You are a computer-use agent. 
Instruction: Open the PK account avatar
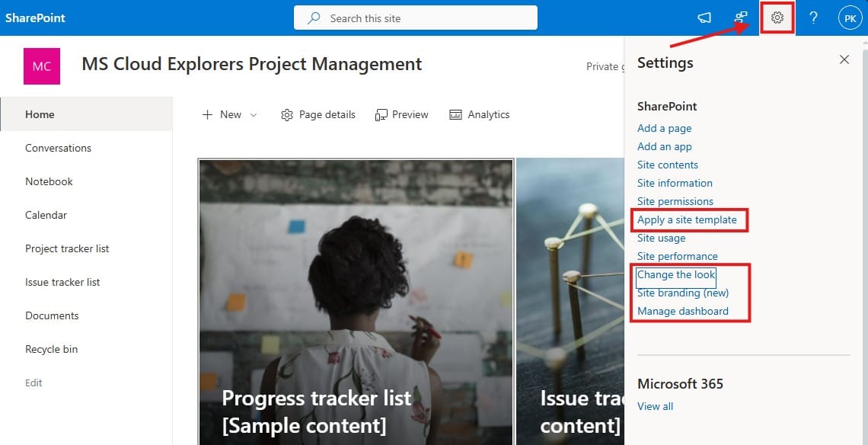pos(850,18)
